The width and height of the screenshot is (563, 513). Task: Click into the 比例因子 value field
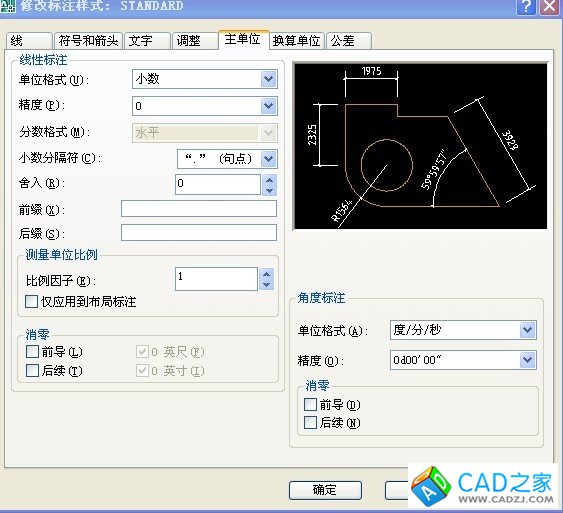pyautogui.click(x=217, y=279)
